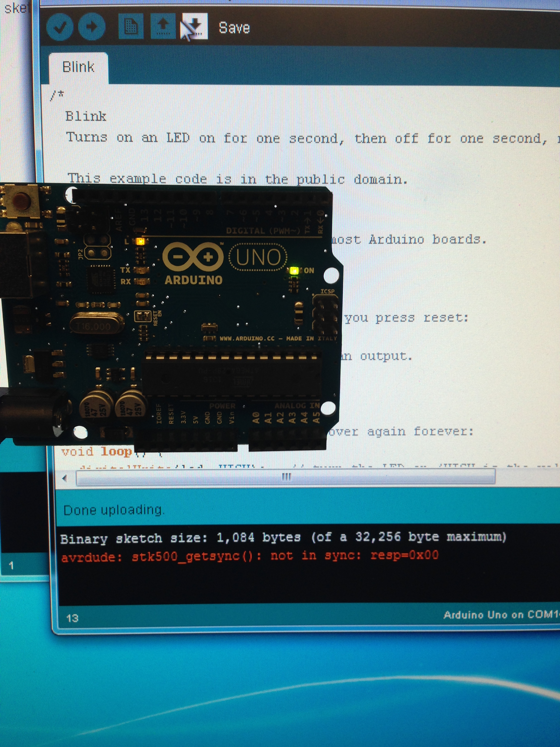Viewport: 560px width, 747px height.
Task: Click the line number 13 in the status bar
Action: pos(72,618)
